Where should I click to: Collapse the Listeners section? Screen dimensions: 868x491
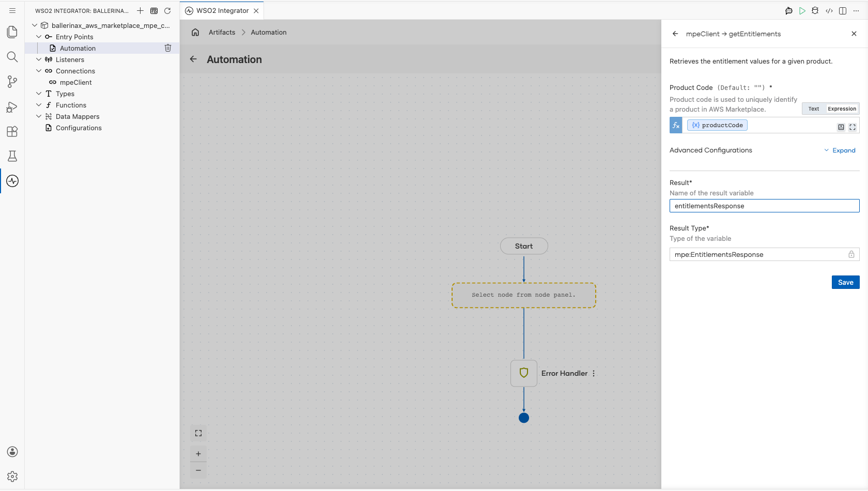39,59
